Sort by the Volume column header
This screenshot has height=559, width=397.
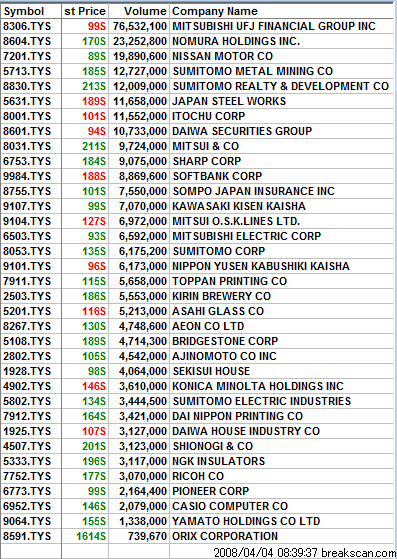[139, 11]
